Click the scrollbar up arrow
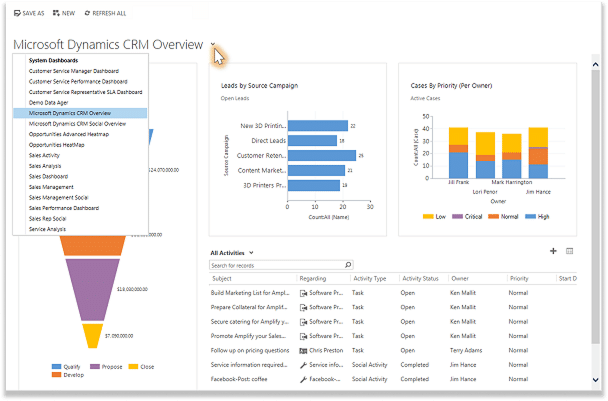 tap(596, 65)
